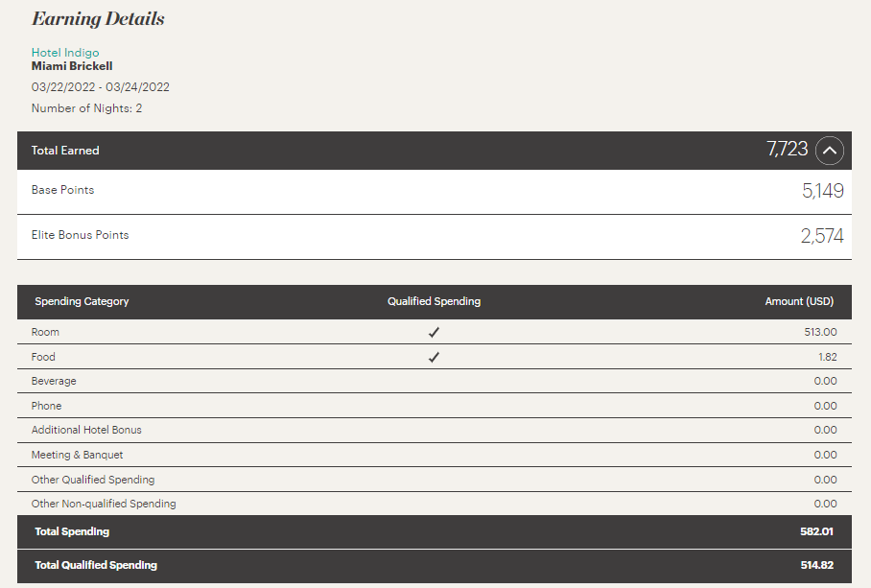871x588 pixels.
Task: Click the Phone spending row
Action: (x=435, y=406)
